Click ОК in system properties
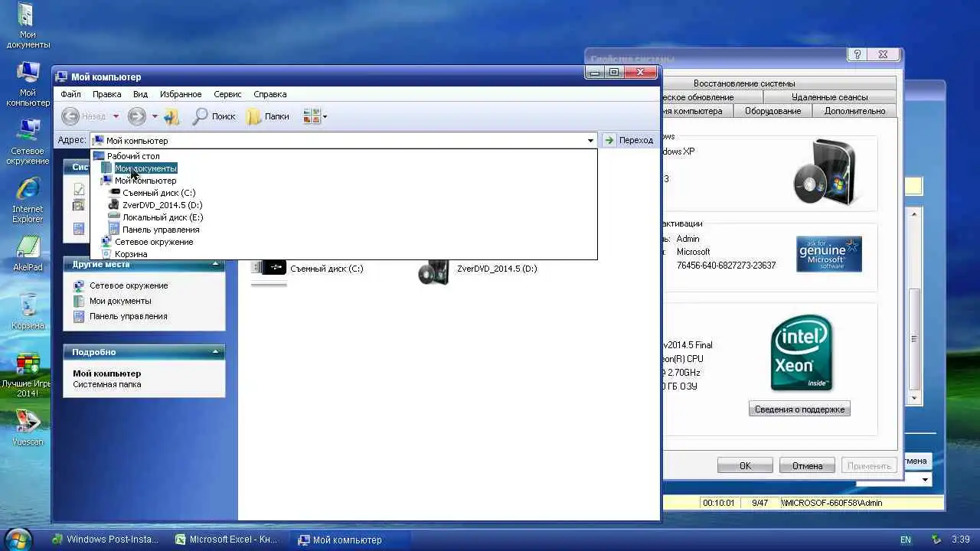 pos(745,465)
